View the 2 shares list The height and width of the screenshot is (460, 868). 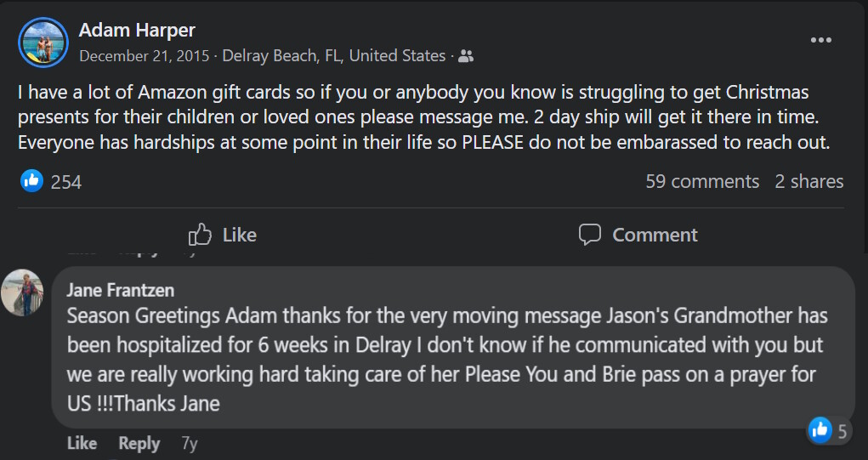click(808, 181)
